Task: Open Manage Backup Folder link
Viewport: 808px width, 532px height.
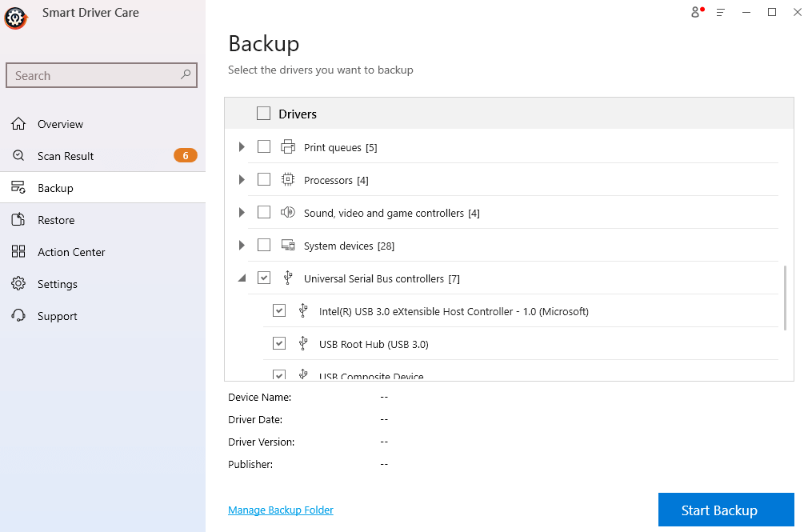Action: coord(281,510)
